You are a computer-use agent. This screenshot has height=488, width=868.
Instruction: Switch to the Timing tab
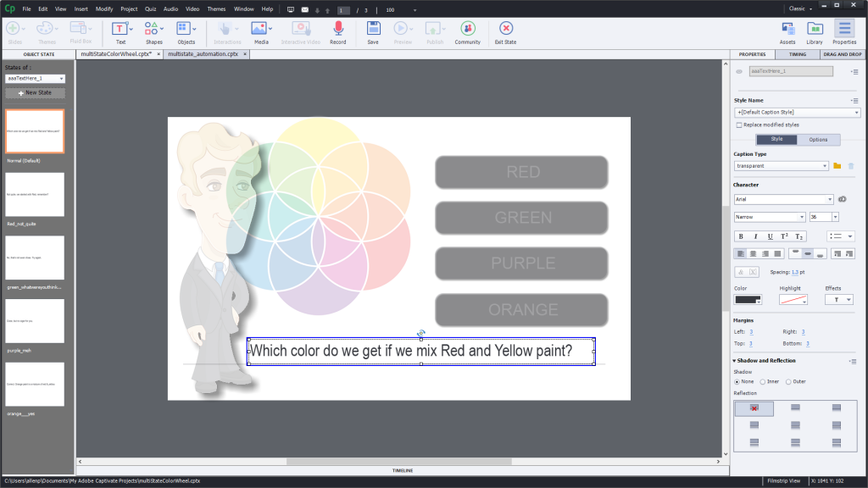pyautogui.click(x=798, y=53)
